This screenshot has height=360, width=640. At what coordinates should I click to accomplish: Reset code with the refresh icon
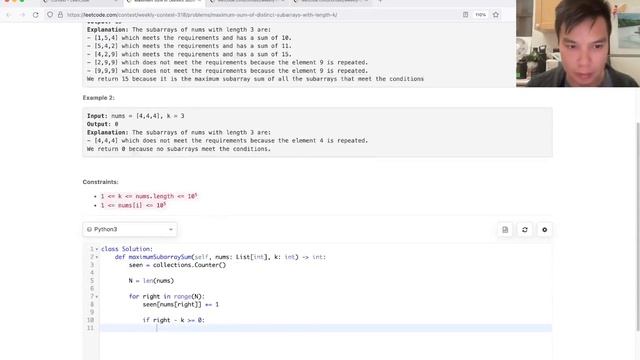(x=524, y=230)
